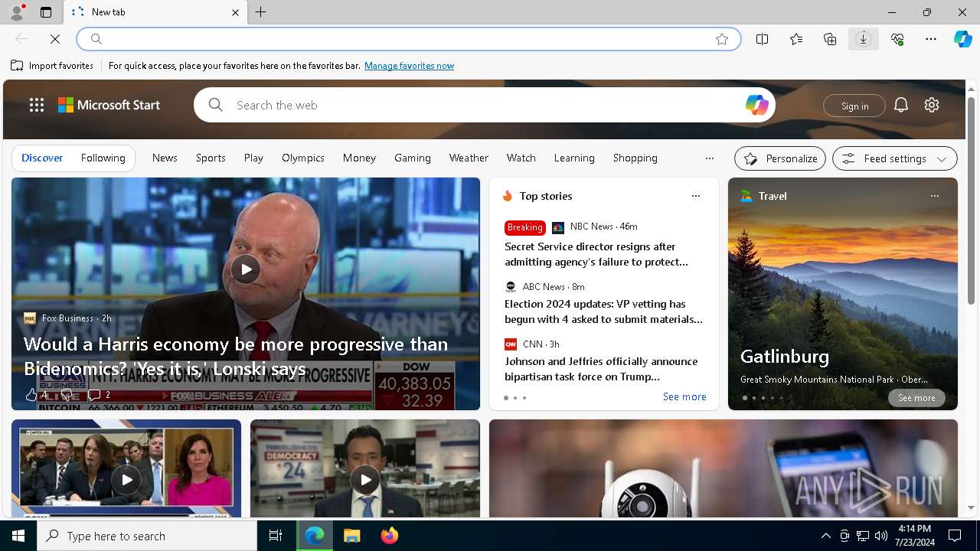Click Import favorites button
The height and width of the screenshot is (551, 980).
point(52,66)
